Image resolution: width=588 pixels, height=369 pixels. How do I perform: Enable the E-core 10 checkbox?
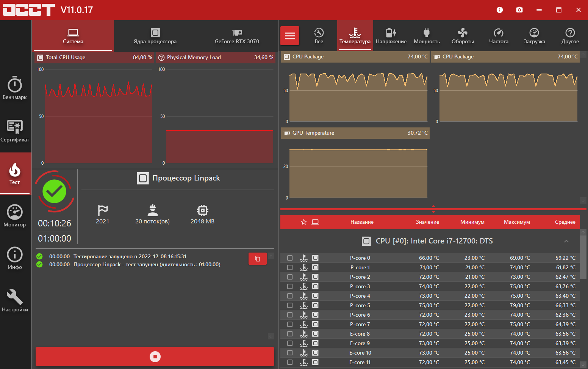(x=290, y=353)
